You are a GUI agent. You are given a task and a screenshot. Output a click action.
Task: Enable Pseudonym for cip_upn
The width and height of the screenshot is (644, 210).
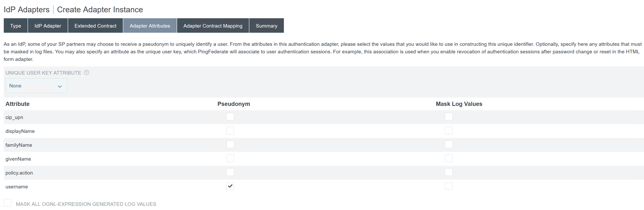230,117
